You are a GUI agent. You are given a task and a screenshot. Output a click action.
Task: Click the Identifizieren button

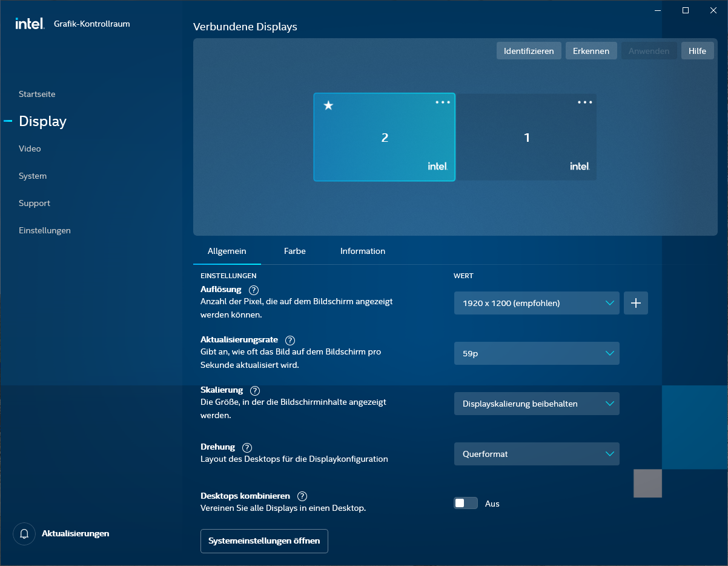[529, 51]
